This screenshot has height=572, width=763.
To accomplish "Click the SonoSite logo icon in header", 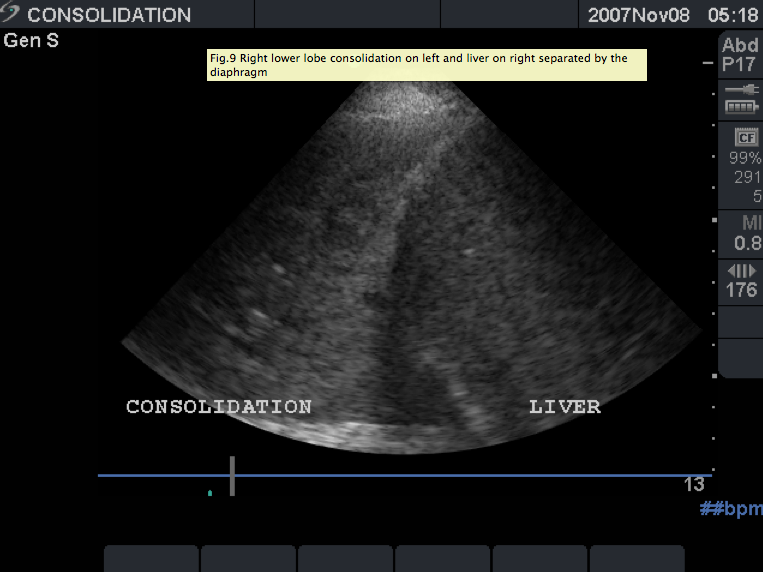I will point(10,13).
